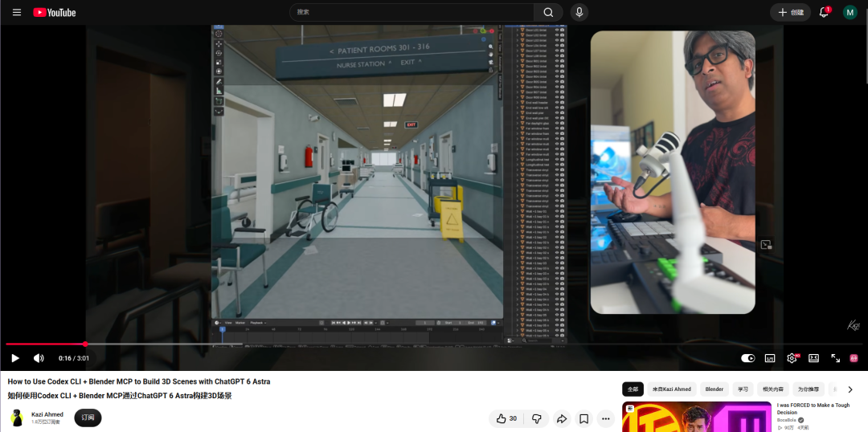
Task: Enter fullscreen mode
Action: click(x=835, y=358)
